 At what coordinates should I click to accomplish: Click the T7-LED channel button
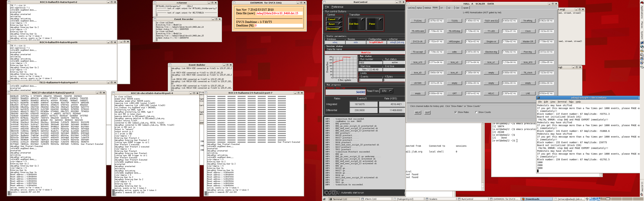tap(491, 31)
